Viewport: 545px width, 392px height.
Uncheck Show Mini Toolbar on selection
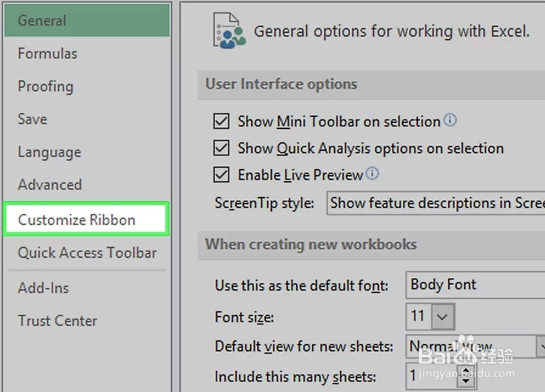[x=221, y=122]
